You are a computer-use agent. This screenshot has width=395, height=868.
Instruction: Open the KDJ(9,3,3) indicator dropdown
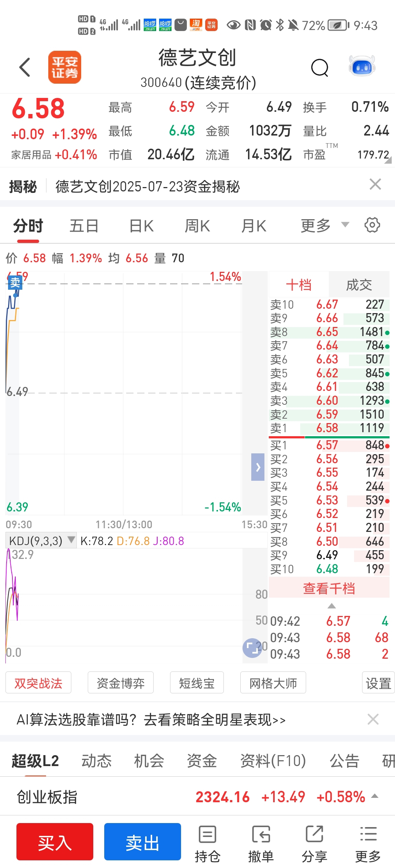(x=42, y=540)
